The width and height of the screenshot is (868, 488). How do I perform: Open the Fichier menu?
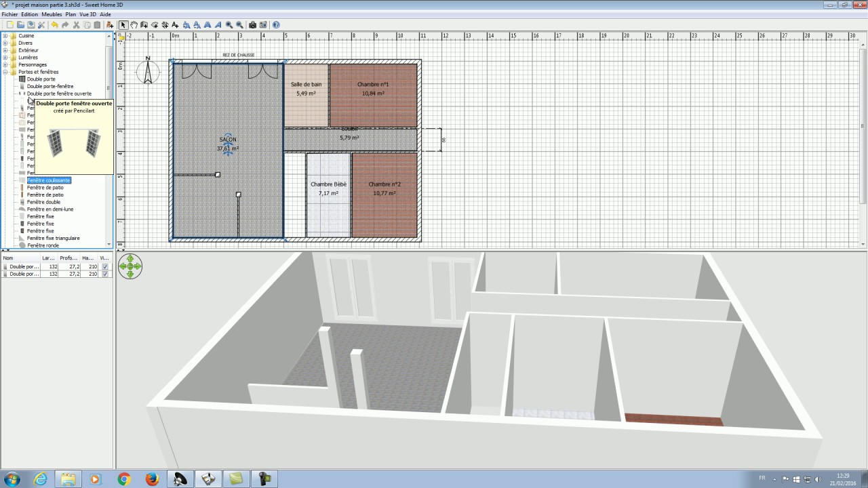click(x=9, y=14)
